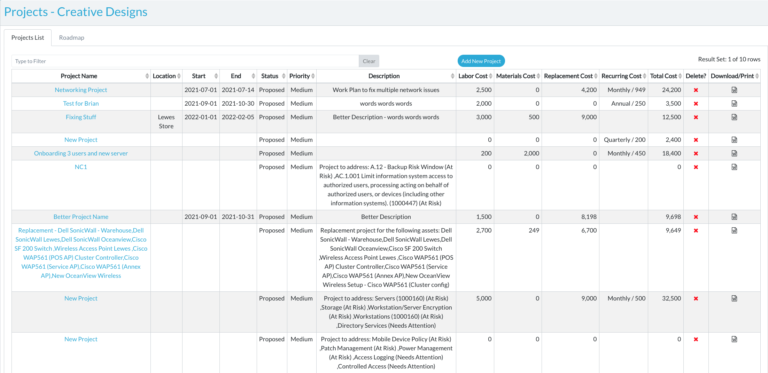Sort table by Project Name
The width and height of the screenshot is (768, 373).
(x=81, y=76)
